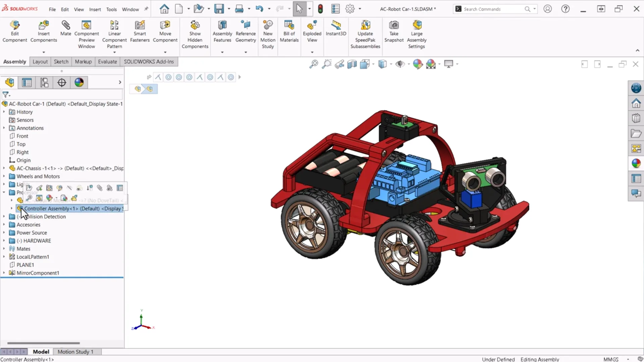Switch to Motion Study 1 tab
Image resolution: width=644 pixels, height=362 pixels.
click(x=75, y=352)
